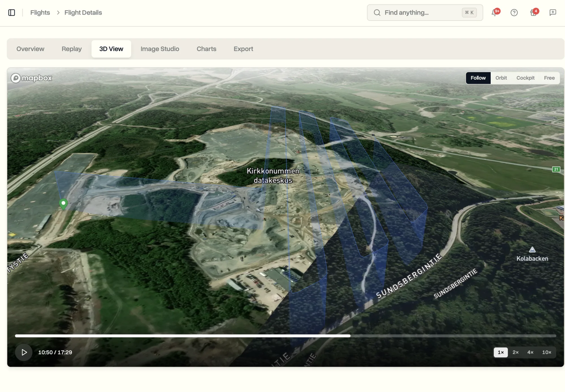
Task: Click the route 21 road shield
Action: (x=556, y=169)
